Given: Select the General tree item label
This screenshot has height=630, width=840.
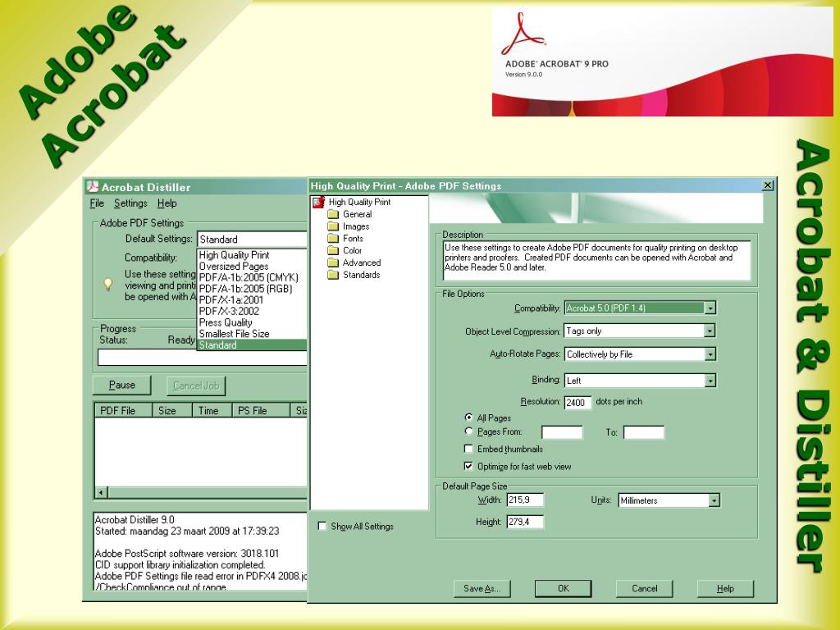Looking at the screenshot, I should click(358, 214).
